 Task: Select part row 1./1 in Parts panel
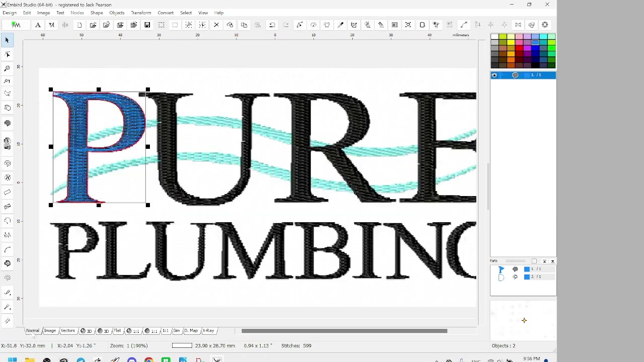[x=523, y=269]
